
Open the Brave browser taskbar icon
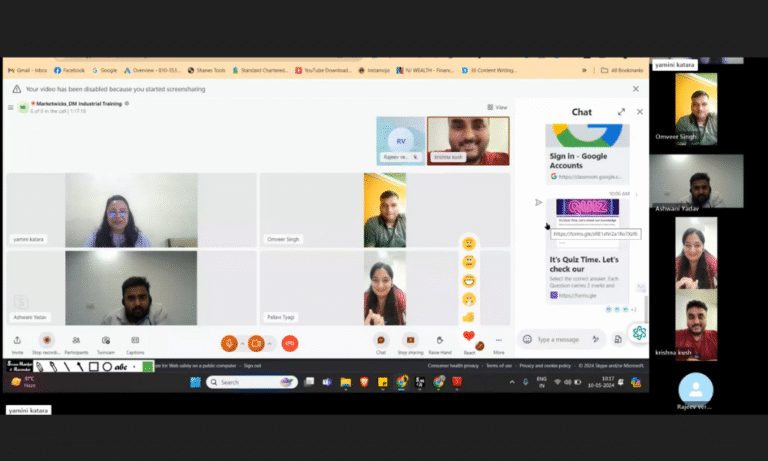pos(364,382)
